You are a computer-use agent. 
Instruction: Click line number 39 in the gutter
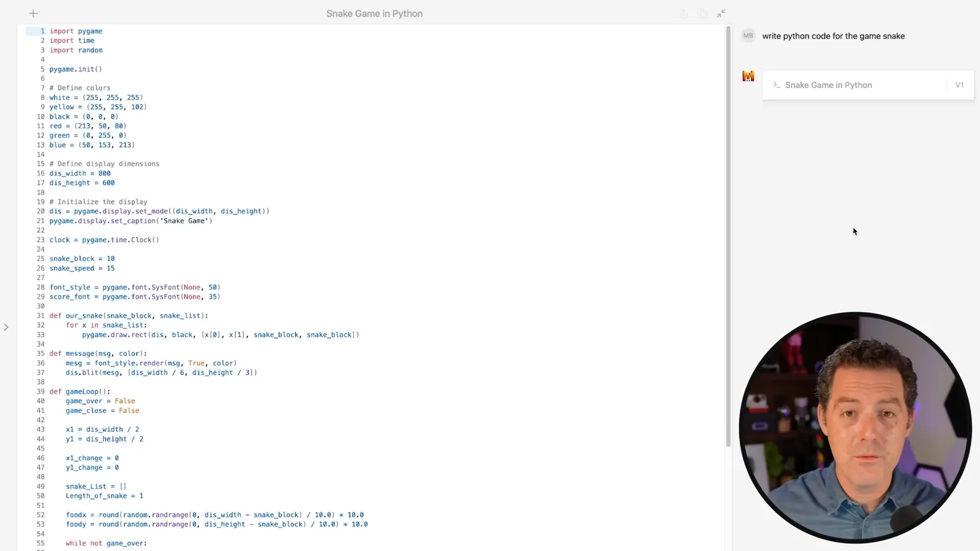coord(40,392)
